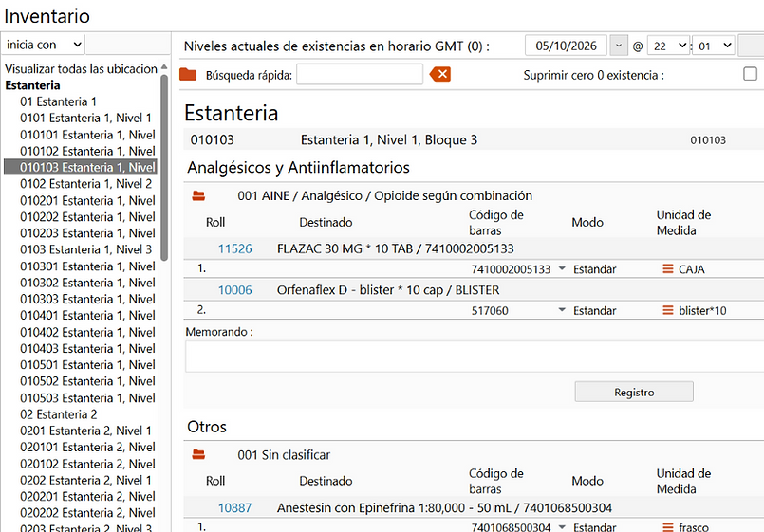Click the '010103' location code in header row
This screenshot has height=532, width=764.
212,139
